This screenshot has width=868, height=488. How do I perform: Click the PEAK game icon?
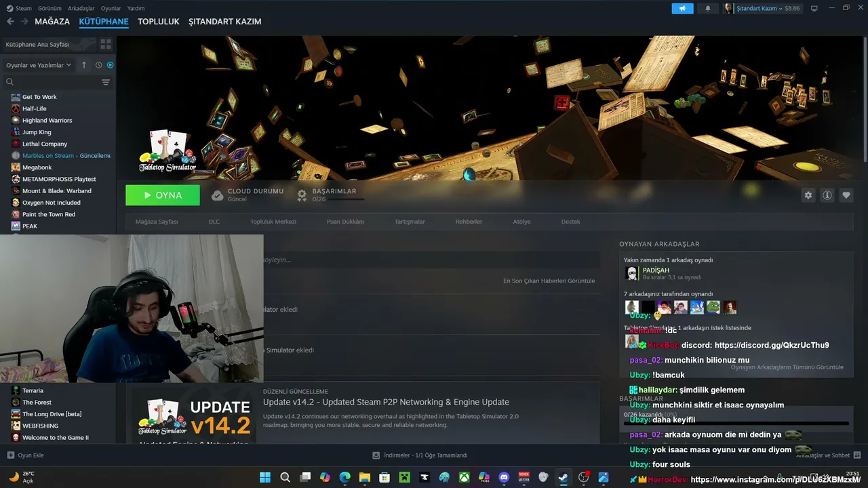[16, 226]
